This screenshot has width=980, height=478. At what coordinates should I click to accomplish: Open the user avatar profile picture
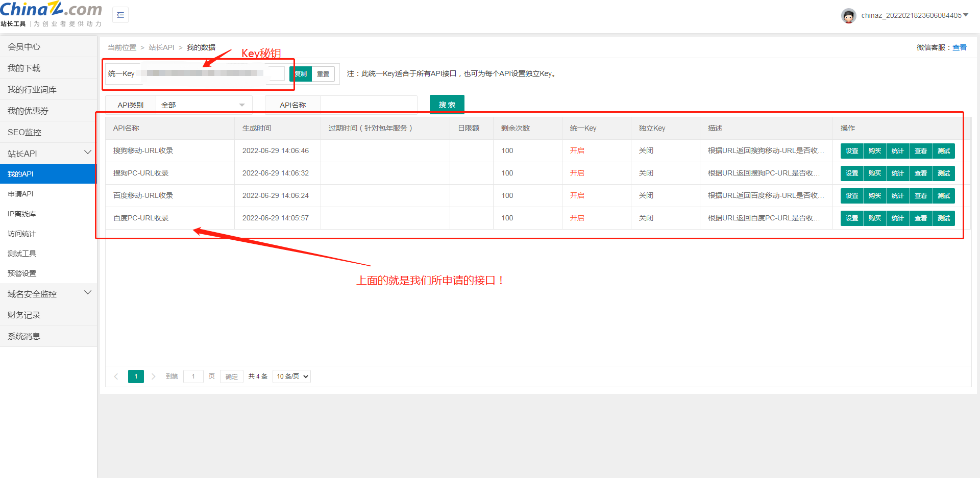[848, 16]
